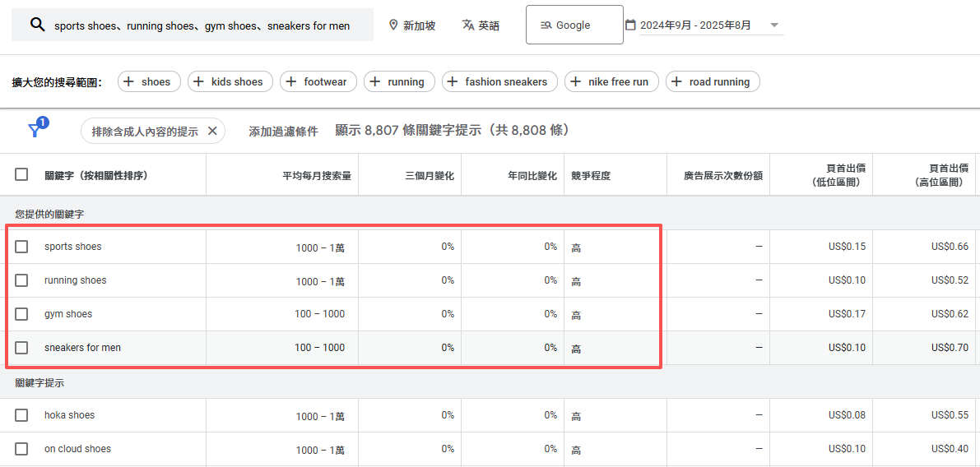980x467 pixels.
Task: Open the filter funnel icon
Action: tap(35, 130)
